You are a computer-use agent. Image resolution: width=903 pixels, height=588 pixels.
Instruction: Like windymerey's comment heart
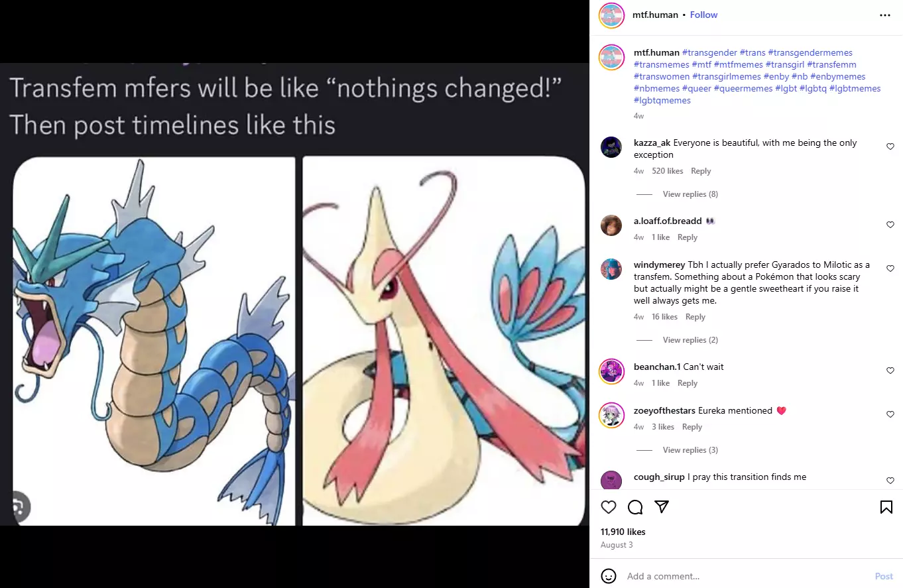coord(890,268)
